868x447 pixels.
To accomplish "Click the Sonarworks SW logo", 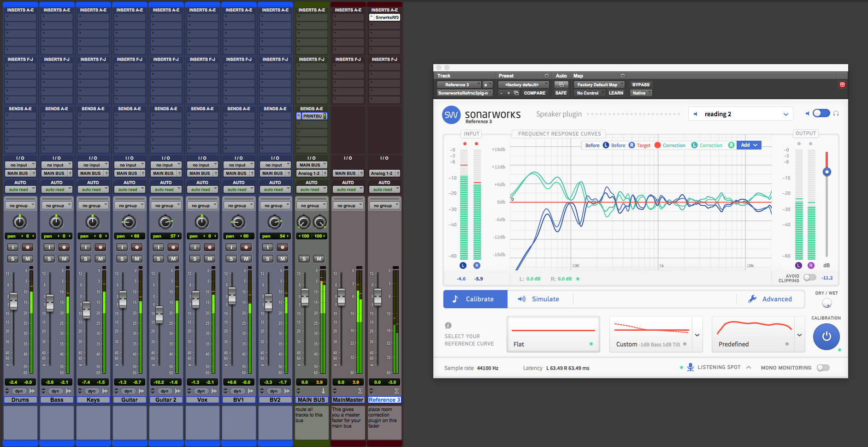I will [x=451, y=115].
